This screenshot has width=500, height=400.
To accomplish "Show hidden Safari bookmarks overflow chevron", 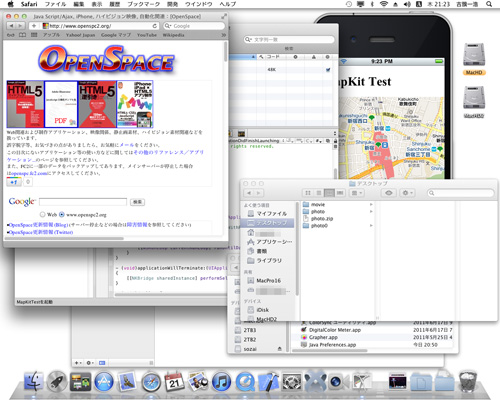I will coord(223,35).
